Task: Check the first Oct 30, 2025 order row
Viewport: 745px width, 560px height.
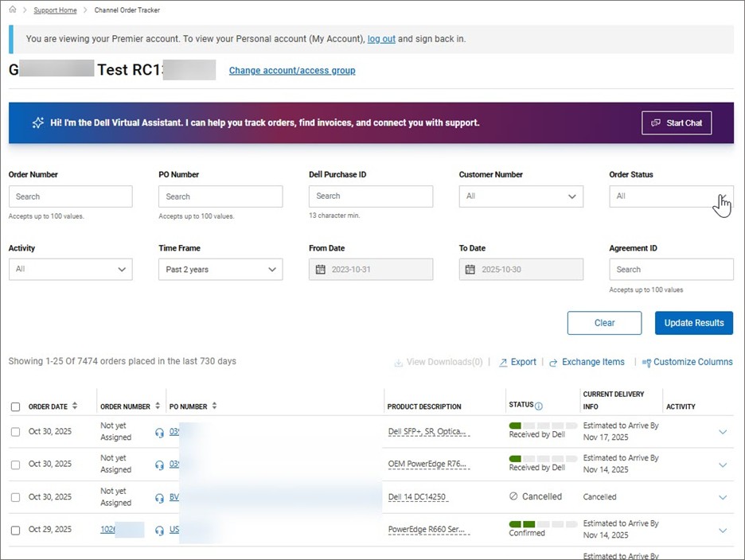Action: [x=16, y=432]
